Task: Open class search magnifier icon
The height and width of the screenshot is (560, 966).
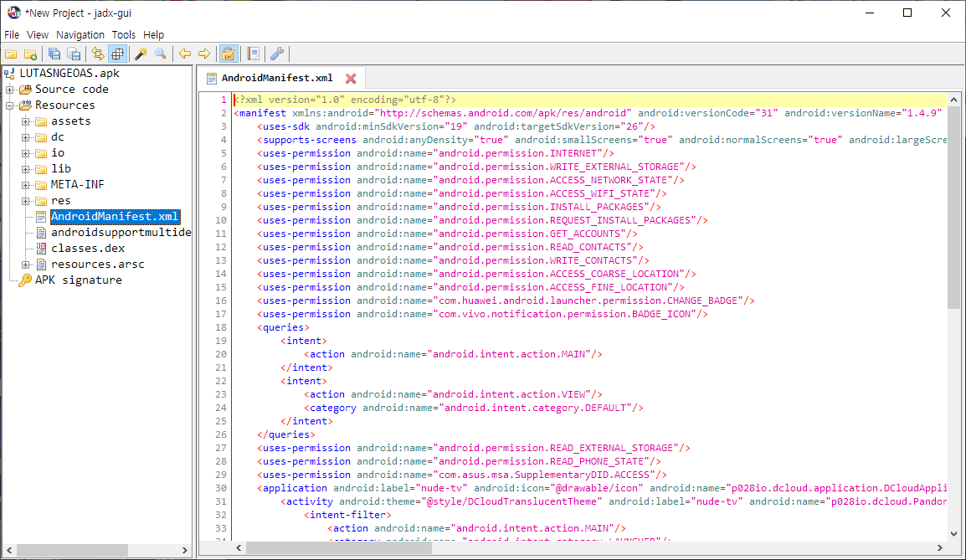Action: pyautogui.click(x=160, y=54)
